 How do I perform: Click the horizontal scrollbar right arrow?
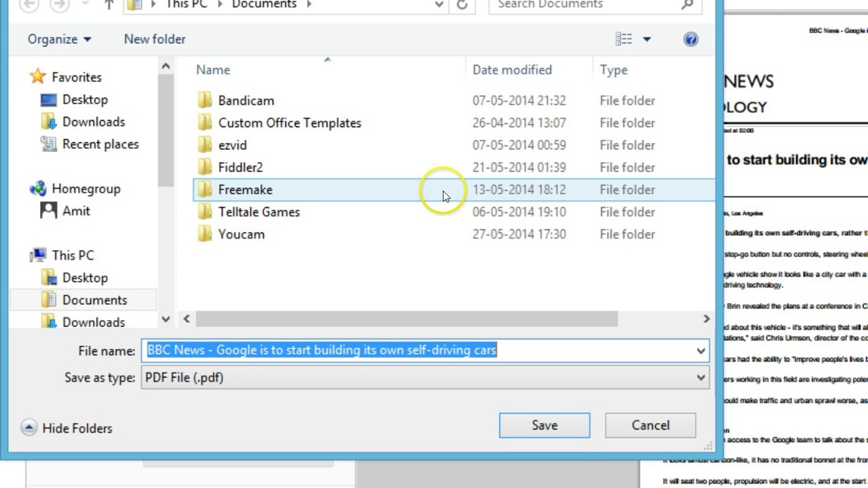click(x=706, y=319)
